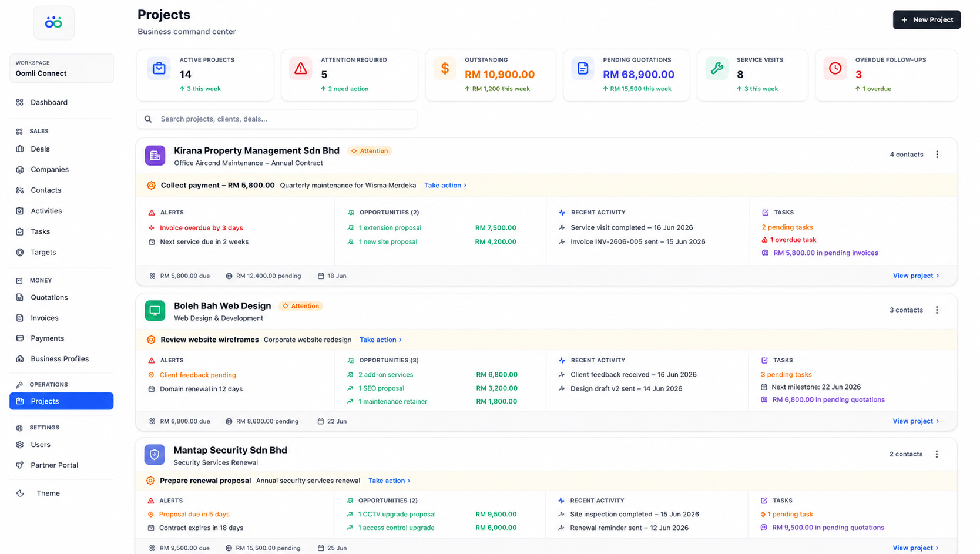Screen dimensions: 980x554
Task: Click RM 5,800.00 in pending invoices
Action: coord(826,253)
